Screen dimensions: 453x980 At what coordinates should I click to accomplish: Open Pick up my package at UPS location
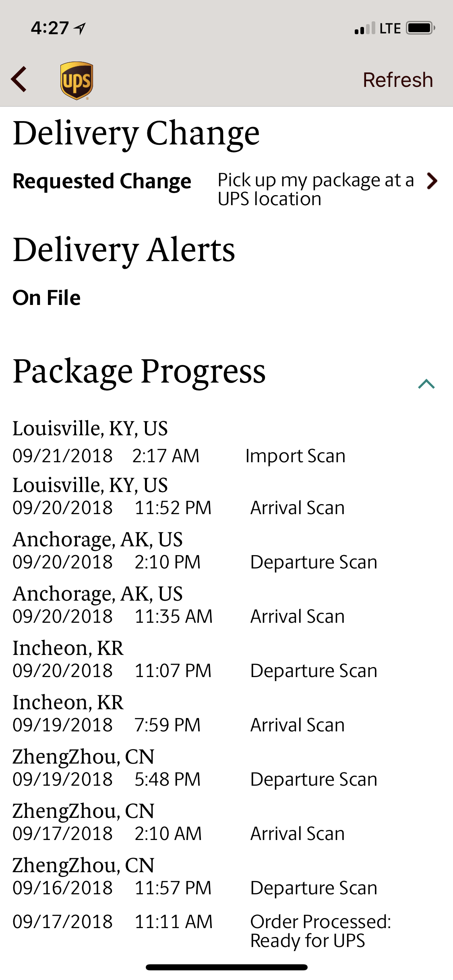316,189
